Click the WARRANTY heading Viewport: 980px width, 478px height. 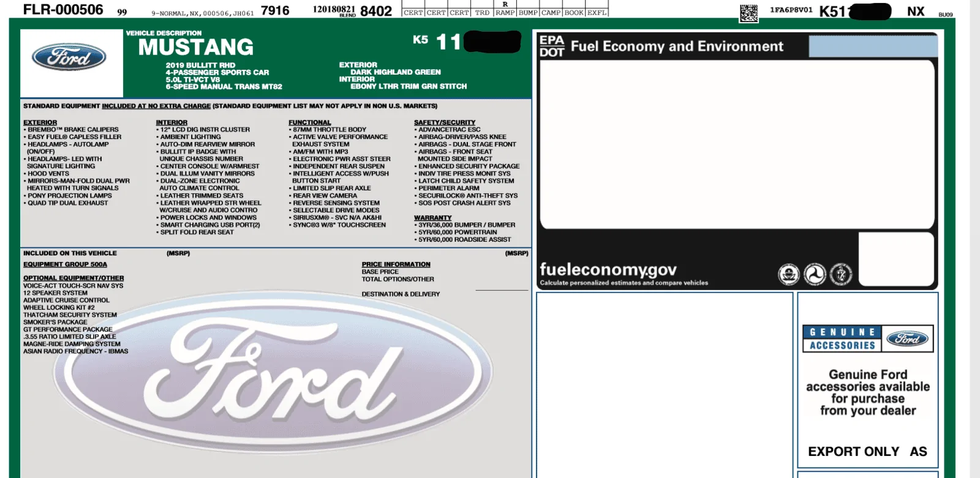click(x=432, y=218)
